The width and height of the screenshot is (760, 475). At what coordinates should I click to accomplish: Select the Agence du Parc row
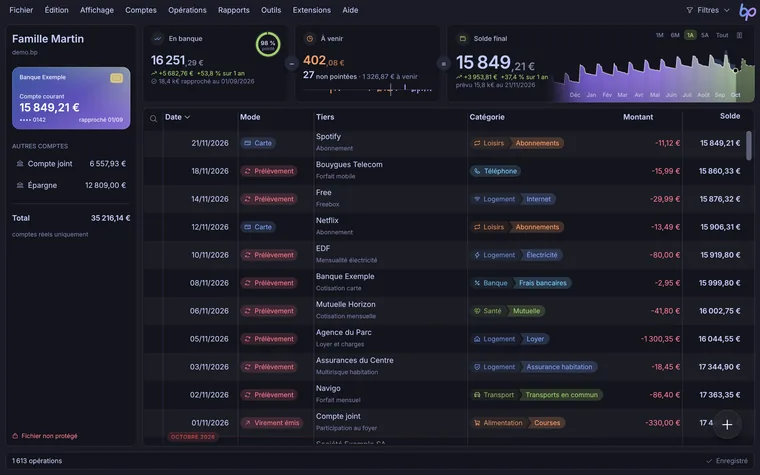[445, 339]
